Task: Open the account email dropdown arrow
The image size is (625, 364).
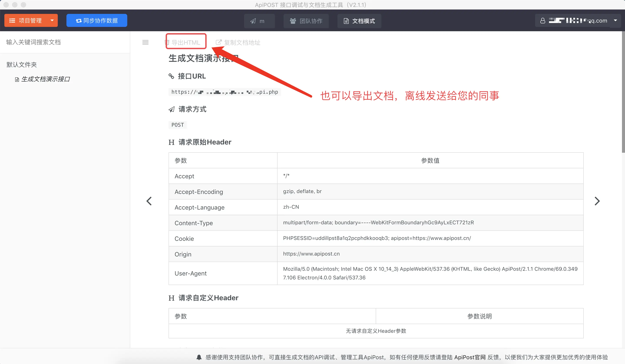Action: point(615,21)
